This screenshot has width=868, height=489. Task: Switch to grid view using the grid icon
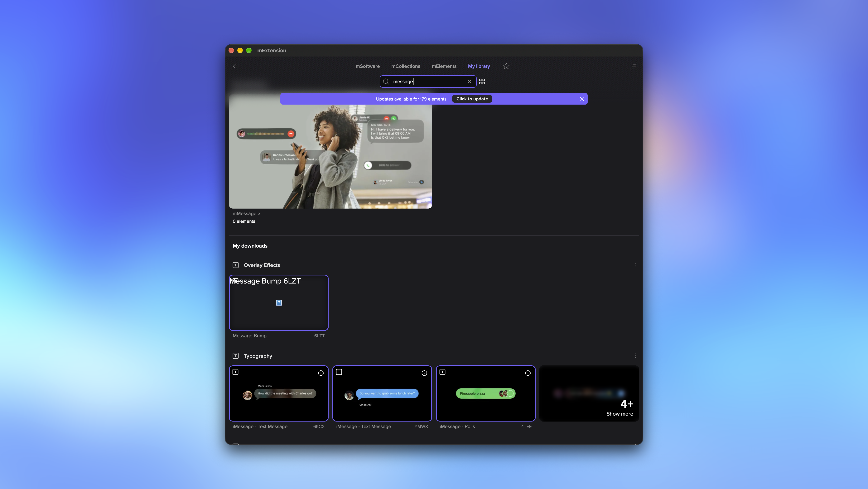[482, 82]
